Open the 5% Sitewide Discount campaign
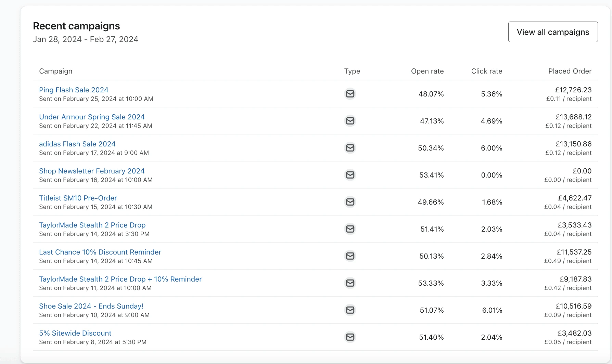The image size is (612, 364). pos(75,333)
